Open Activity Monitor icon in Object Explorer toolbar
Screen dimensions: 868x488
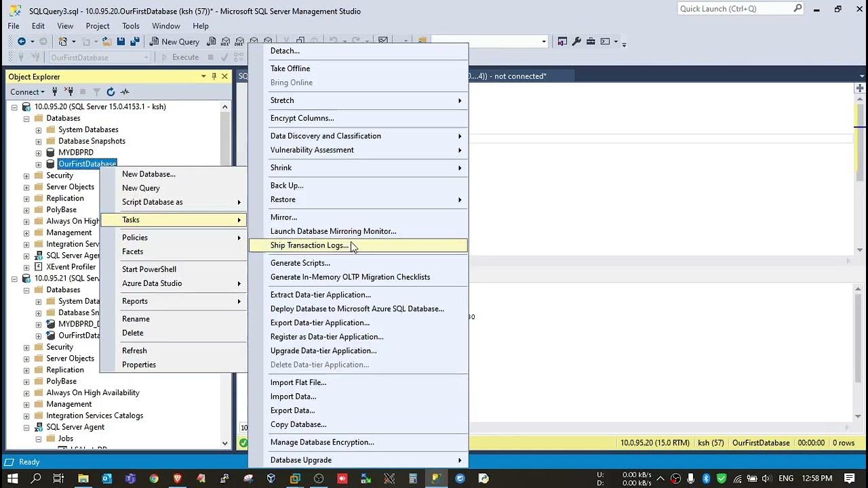[x=125, y=91]
